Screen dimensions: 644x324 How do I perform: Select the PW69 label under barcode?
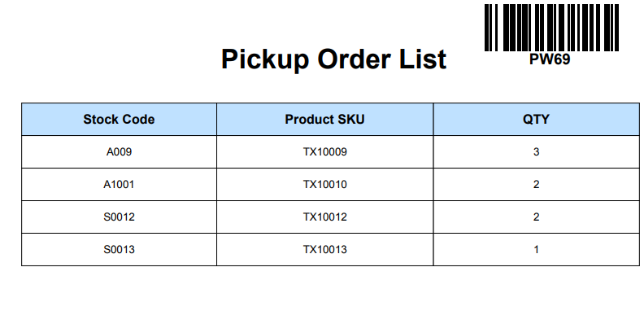click(550, 59)
